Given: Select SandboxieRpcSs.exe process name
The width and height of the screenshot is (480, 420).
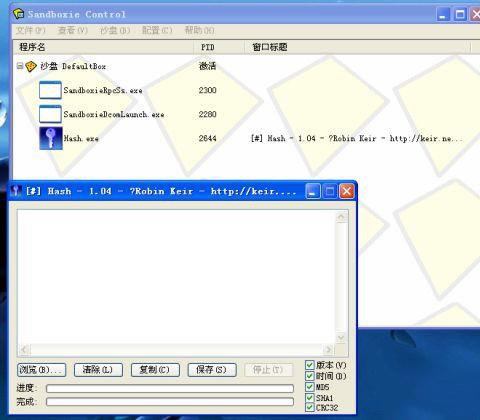Looking at the screenshot, I should click(x=103, y=90).
